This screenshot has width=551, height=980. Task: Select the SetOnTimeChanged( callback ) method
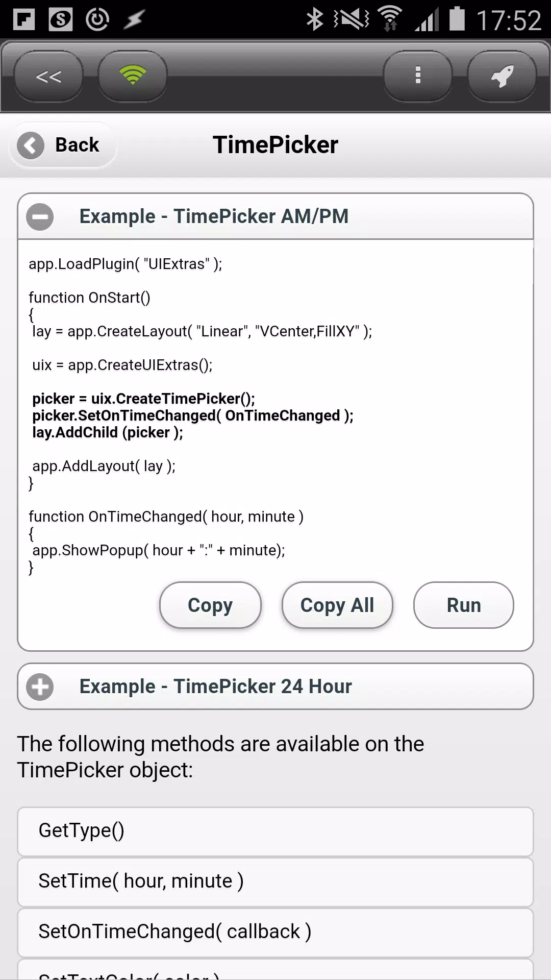tap(275, 933)
